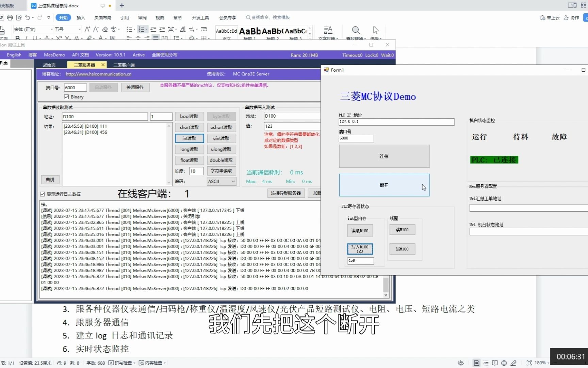Click the undo arrow in WPS toolbar
The width and height of the screenshot is (588, 368).
tap(28, 17)
